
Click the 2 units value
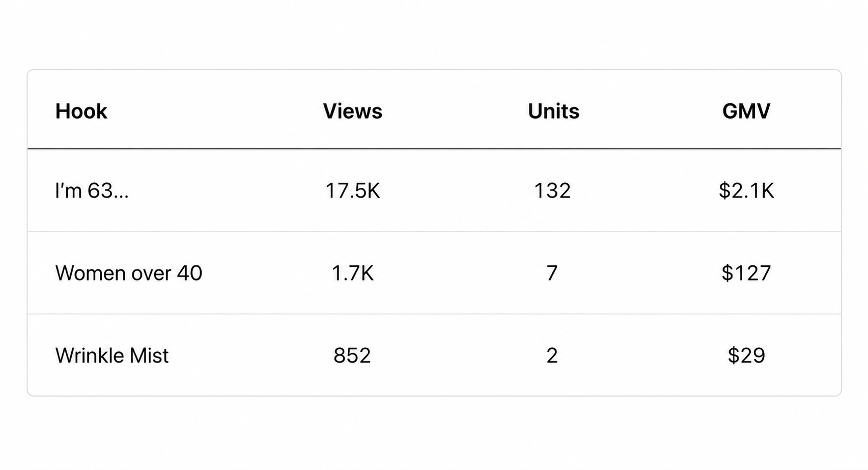coord(552,355)
